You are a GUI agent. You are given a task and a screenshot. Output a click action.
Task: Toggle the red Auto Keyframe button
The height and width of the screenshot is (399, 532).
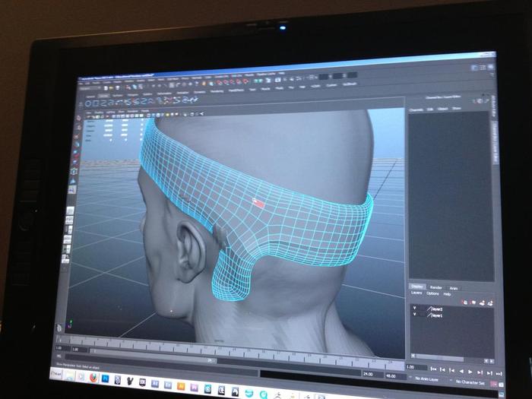(494, 384)
